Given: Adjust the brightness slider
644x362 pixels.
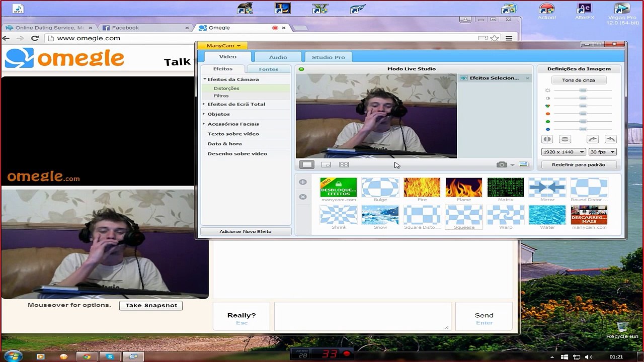Looking at the screenshot, I should [x=583, y=90].
